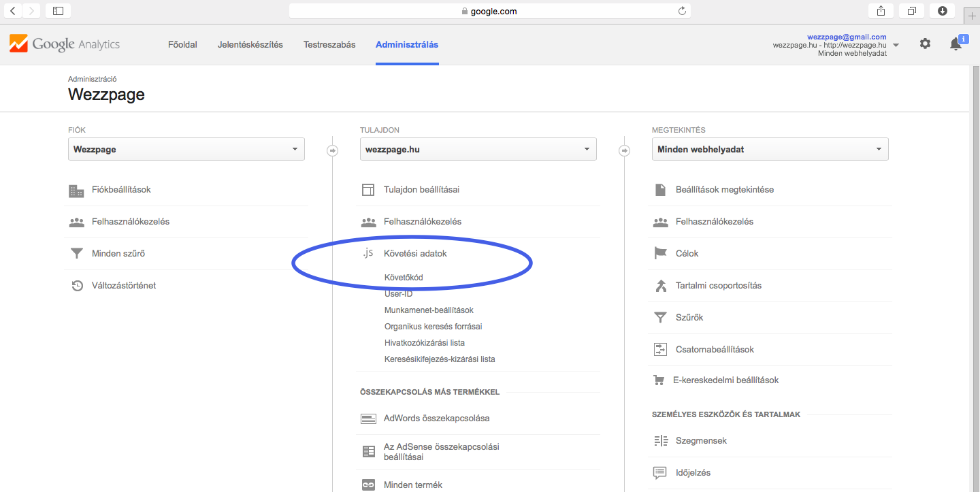Click Tartalmi csoportosítás figure icon

point(660,286)
